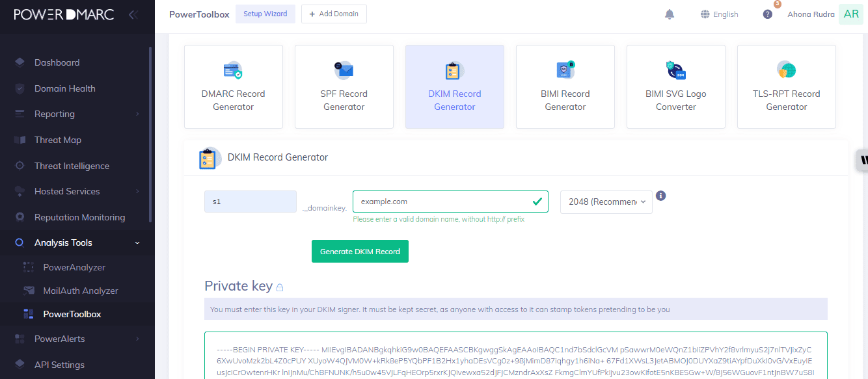Click the Add Domain button

pyautogui.click(x=334, y=14)
